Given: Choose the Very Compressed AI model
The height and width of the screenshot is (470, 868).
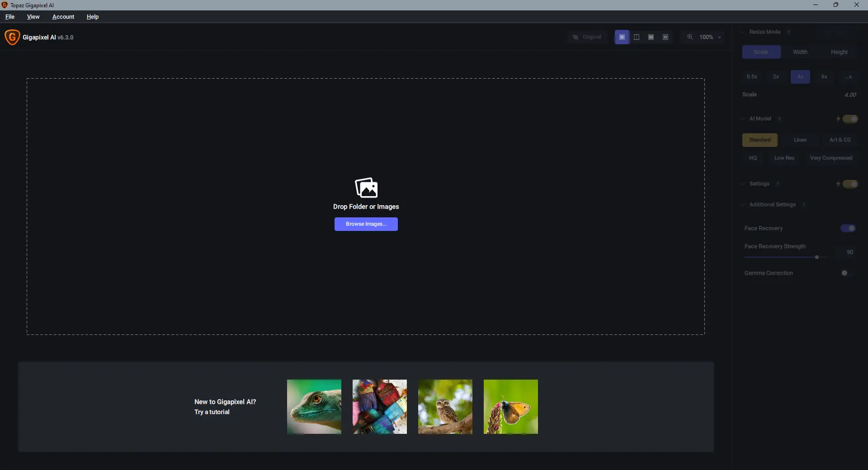Looking at the screenshot, I should pyautogui.click(x=831, y=158).
